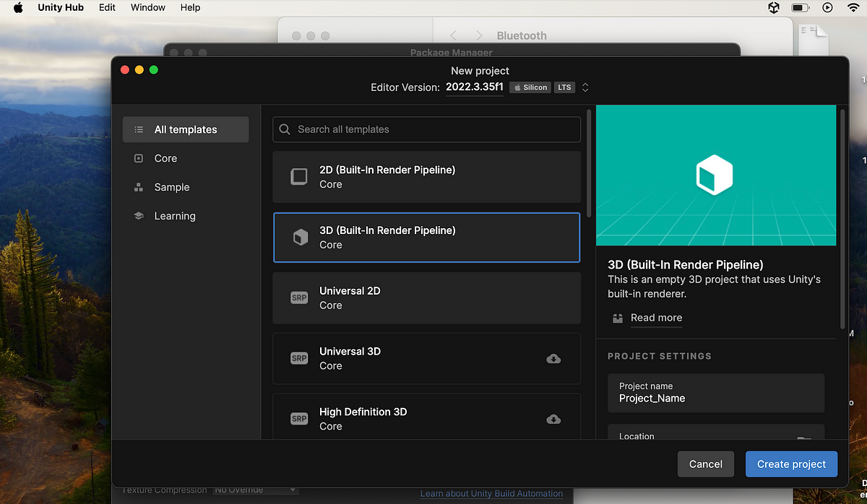Click the battery status icon
The image size is (867, 504).
[x=800, y=7]
